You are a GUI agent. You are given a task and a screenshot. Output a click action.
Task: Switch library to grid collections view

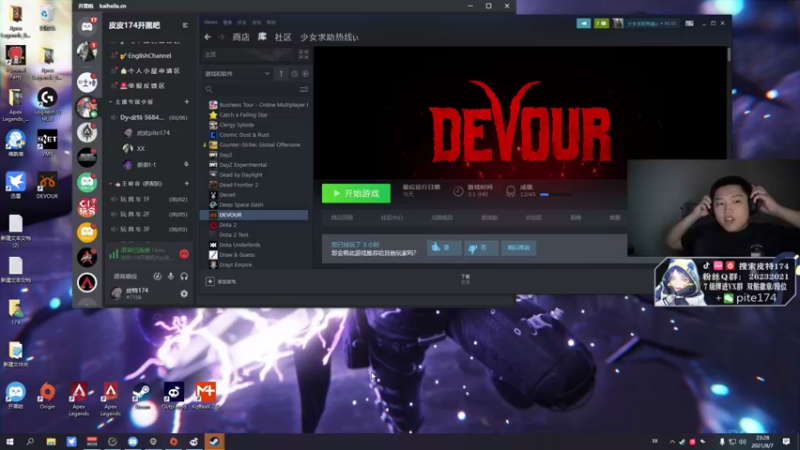point(304,54)
